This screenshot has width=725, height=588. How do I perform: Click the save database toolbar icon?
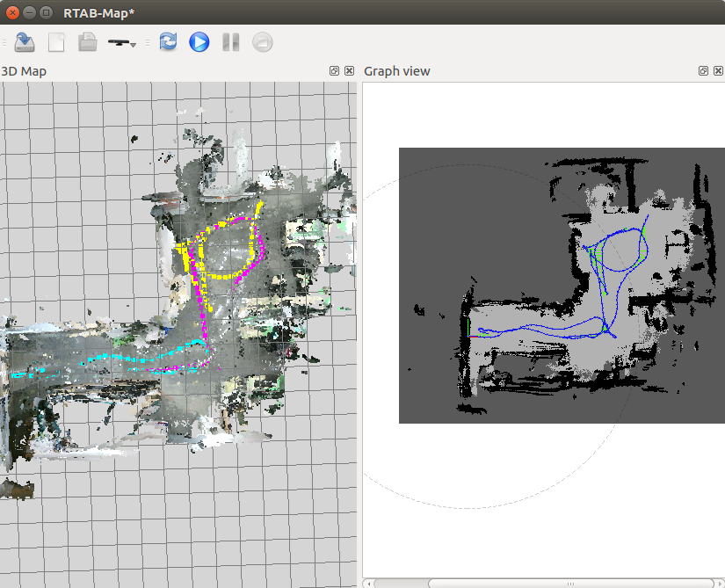click(25, 41)
